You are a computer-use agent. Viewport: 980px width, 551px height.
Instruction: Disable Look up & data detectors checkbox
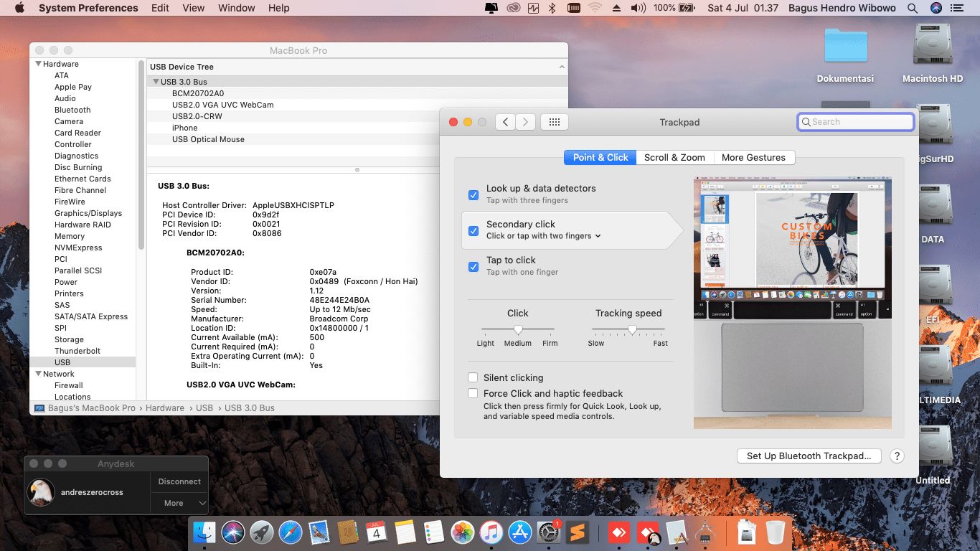pos(473,194)
